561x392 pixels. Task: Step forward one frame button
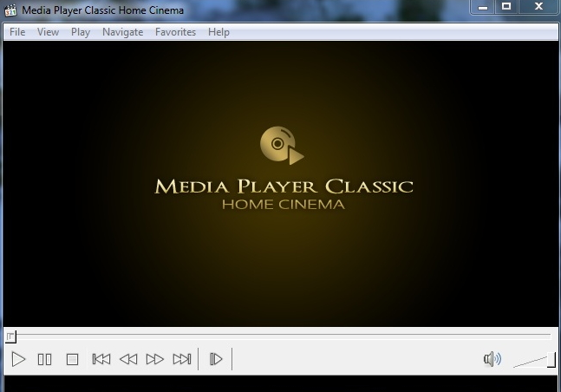coord(216,359)
